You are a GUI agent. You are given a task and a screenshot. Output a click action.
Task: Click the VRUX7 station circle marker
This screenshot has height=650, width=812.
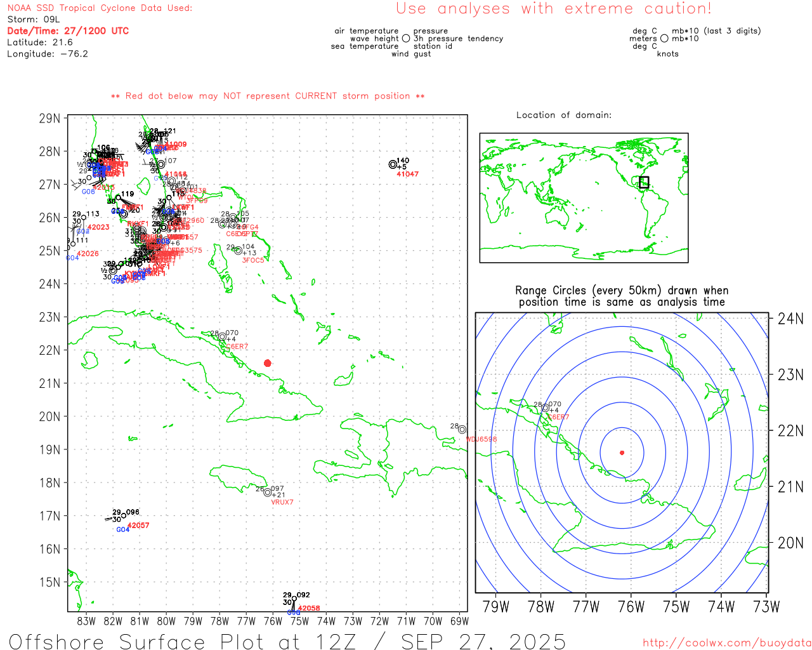[x=267, y=493]
